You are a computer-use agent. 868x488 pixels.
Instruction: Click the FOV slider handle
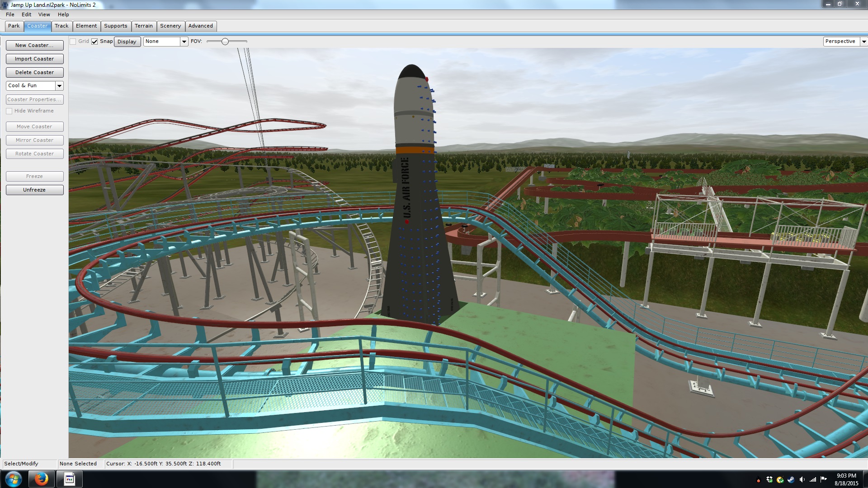coord(225,42)
